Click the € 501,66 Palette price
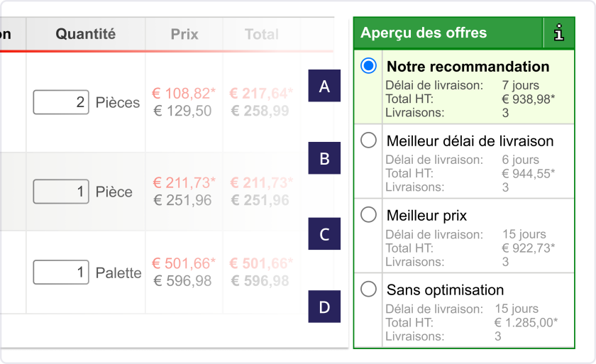The width and height of the screenshot is (596, 364). tap(184, 263)
